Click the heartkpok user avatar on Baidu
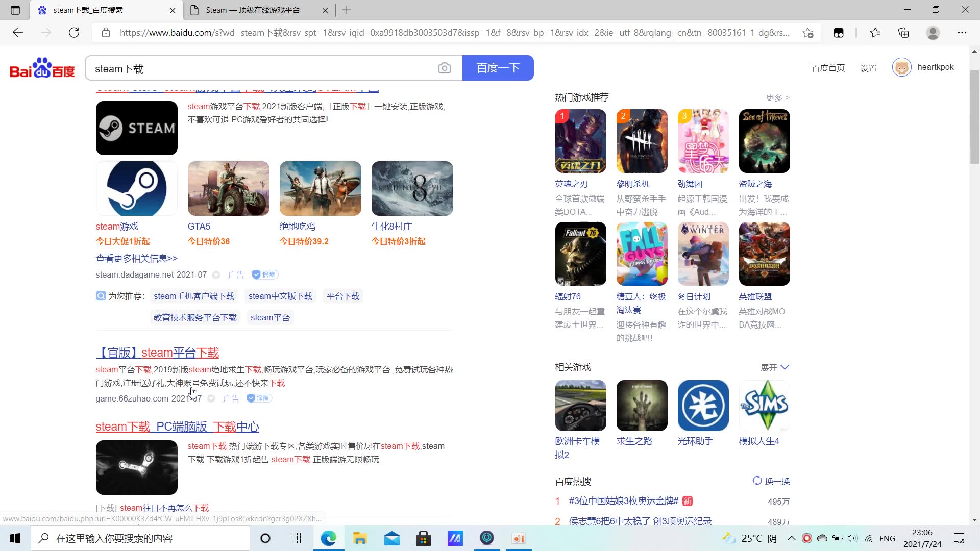This screenshot has height=551, width=980. pos(901,67)
